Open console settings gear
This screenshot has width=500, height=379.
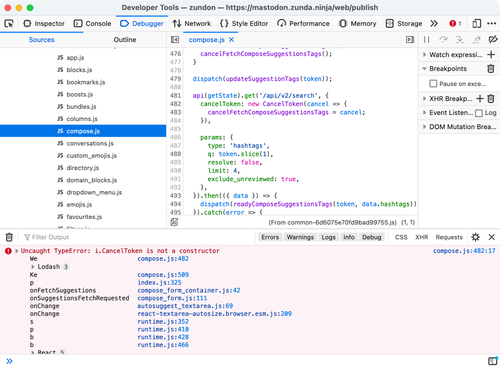476,237
